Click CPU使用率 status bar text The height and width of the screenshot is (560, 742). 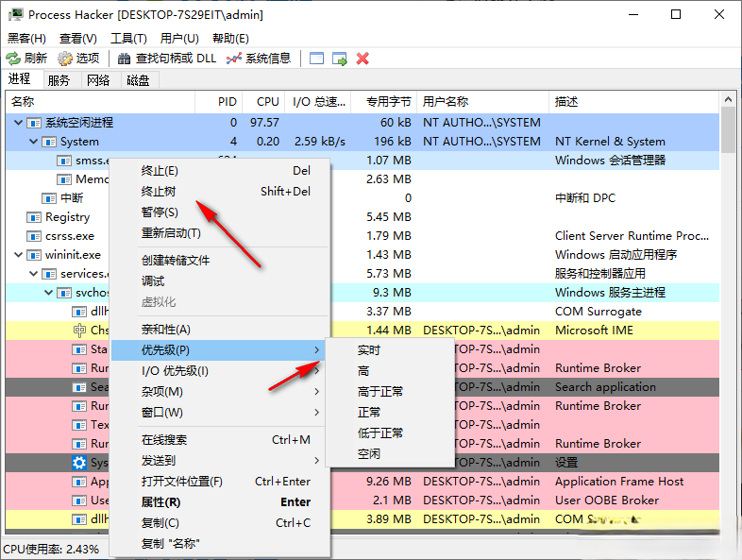pyautogui.click(x=51, y=549)
